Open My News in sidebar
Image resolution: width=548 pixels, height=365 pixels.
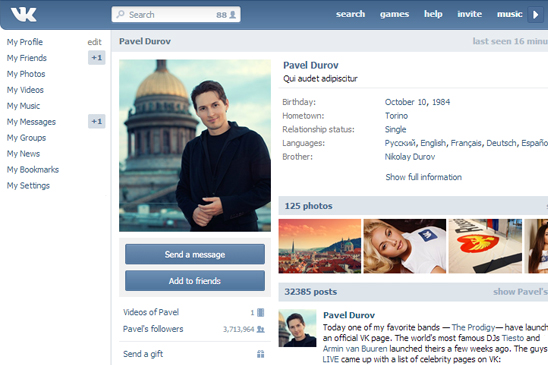click(x=23, y=154)
